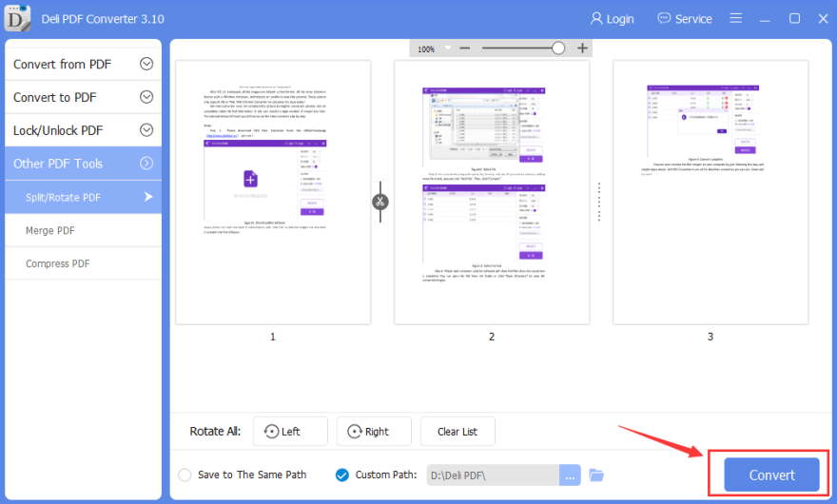This screenshot has width=837, height=504.
Task: Select page 3 thumbnail
Action: 710,192
